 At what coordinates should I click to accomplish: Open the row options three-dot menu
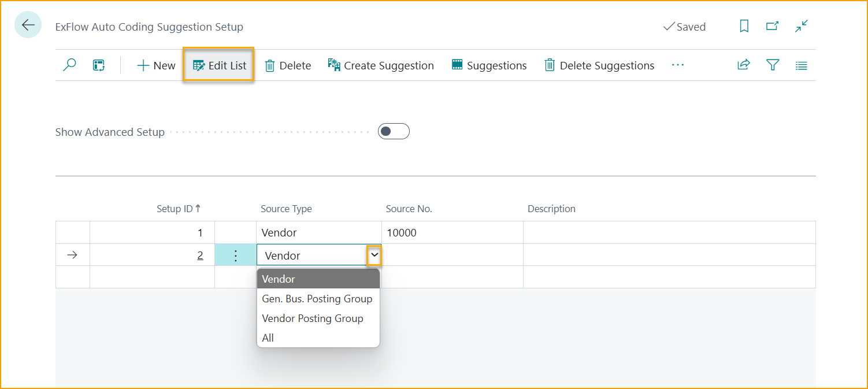(235, 255)
